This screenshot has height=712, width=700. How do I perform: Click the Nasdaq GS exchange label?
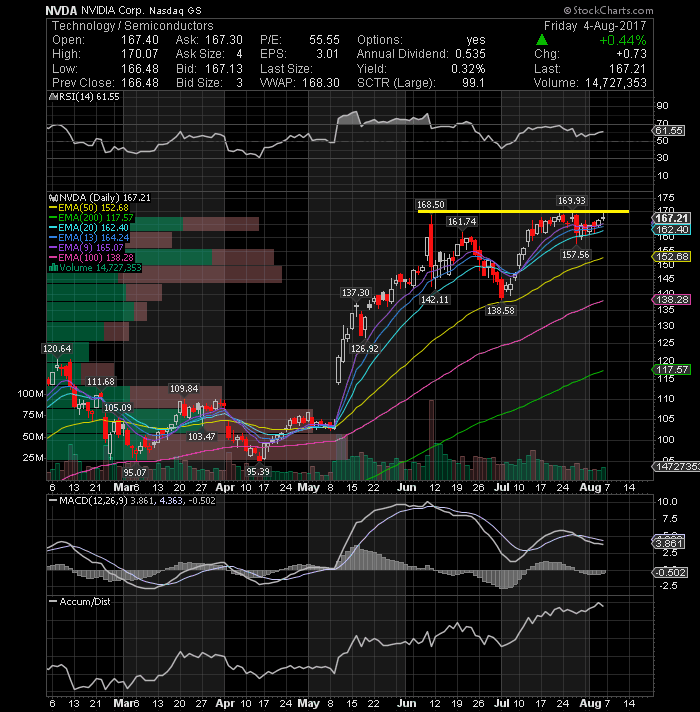point(175,10)
